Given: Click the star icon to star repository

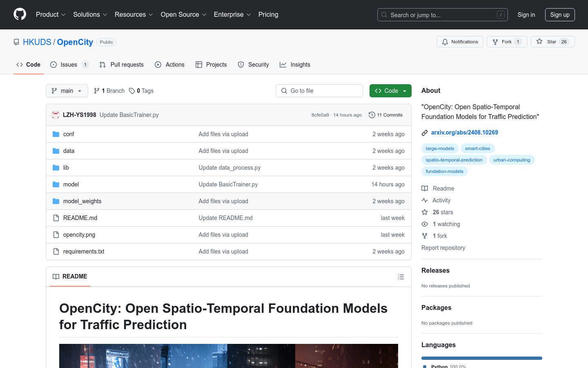Looking at the screenshot, I should click(539, 42).
